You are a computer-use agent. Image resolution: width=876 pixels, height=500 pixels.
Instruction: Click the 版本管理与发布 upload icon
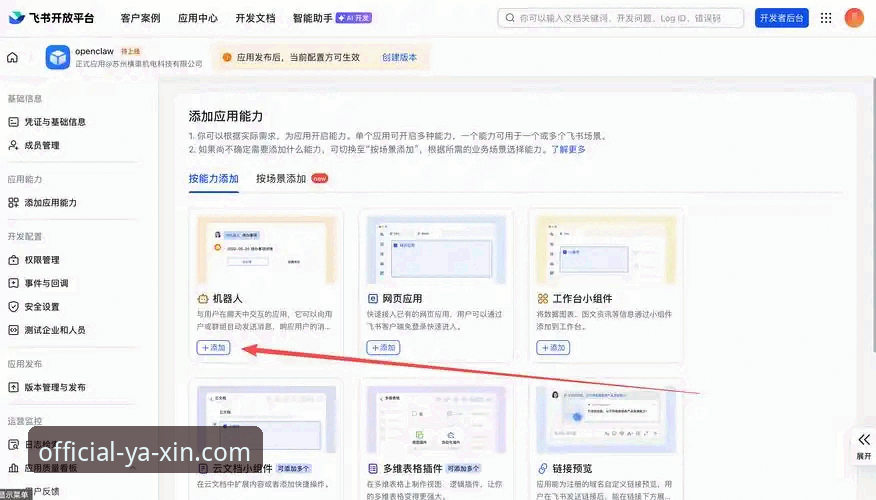[x=13, y=387]
